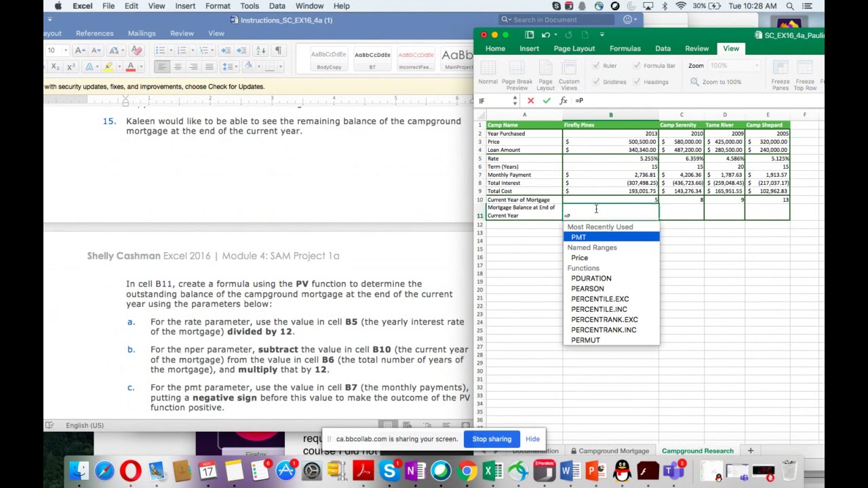Viewport: 868px width, 488px height.
Task: Open undo history dropdown arrow in Excel
Action: click(555, 35)
